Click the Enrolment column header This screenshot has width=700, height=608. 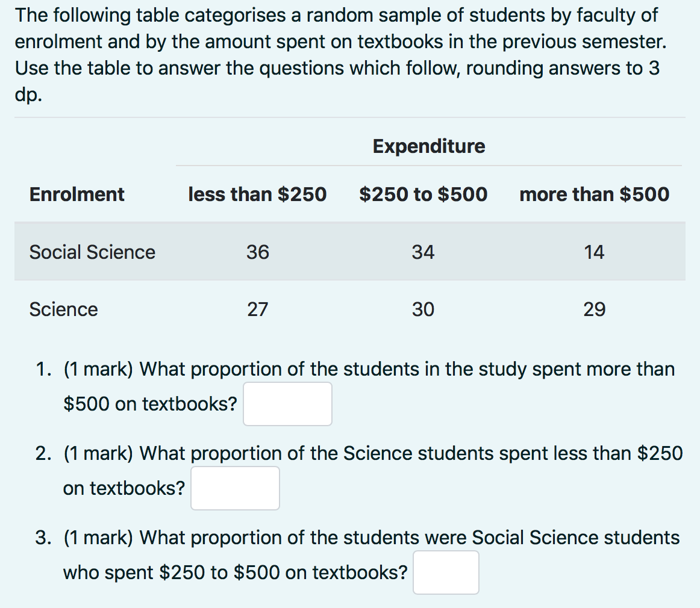pos(77,194)
